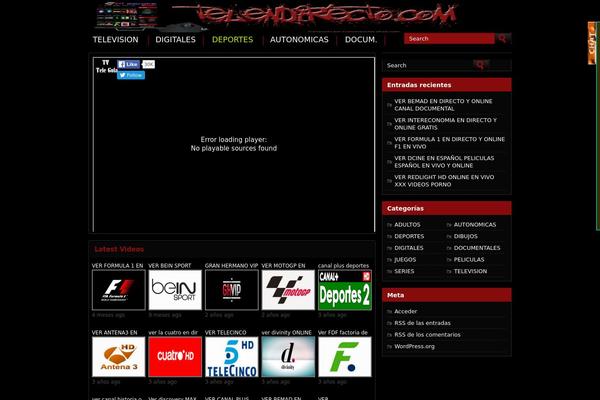Click the sidebar search magnifier icon
Screen dimensions: 600x400
click(x=480, y=65)
